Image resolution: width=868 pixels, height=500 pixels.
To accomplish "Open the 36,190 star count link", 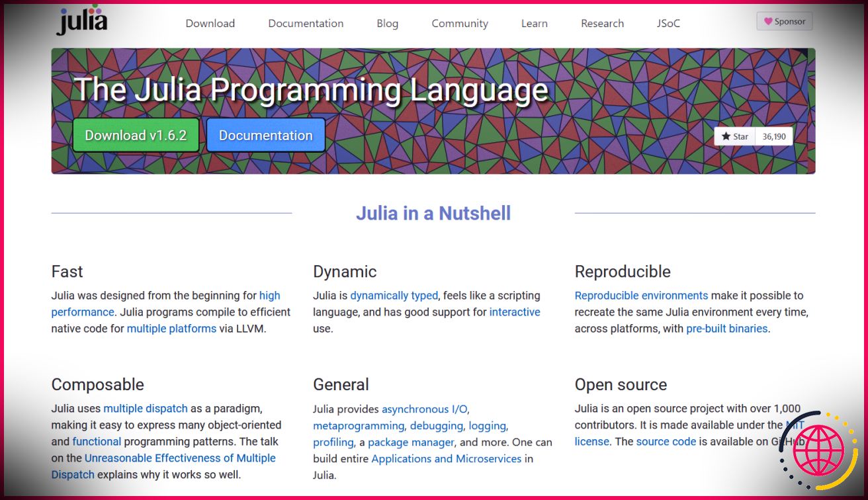I will (773, 136).
